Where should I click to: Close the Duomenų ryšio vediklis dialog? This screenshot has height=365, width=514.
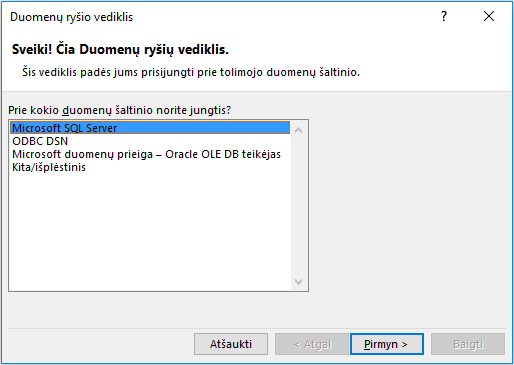coord(489,16)
